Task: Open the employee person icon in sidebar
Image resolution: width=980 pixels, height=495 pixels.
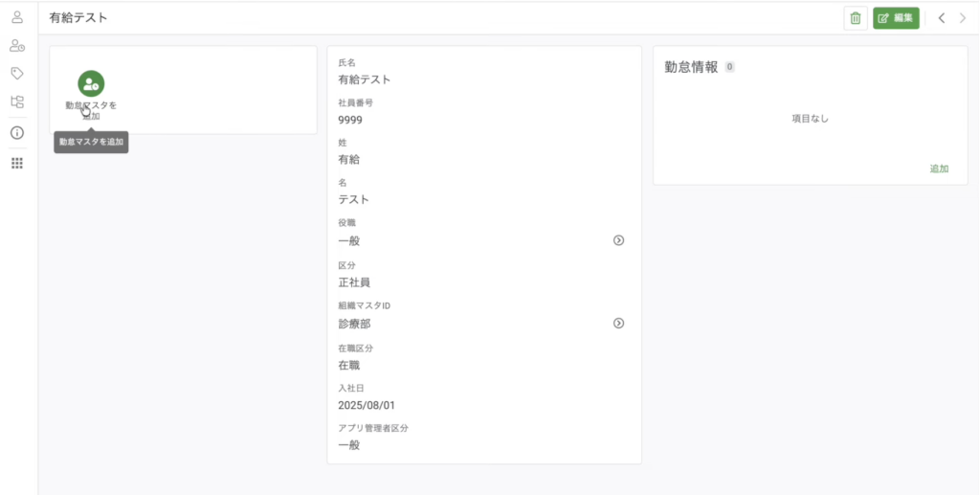Action: [x=17, y=16]
